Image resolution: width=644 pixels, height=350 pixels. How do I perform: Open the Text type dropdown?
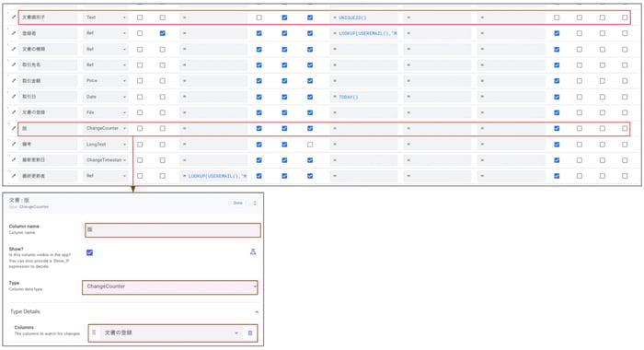point(106,17)
